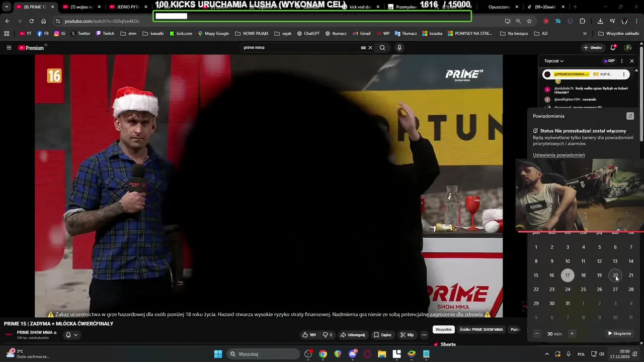644x362 pixels.
Task: Open live chat options three-dot menu
Action: tap(622, 61)
